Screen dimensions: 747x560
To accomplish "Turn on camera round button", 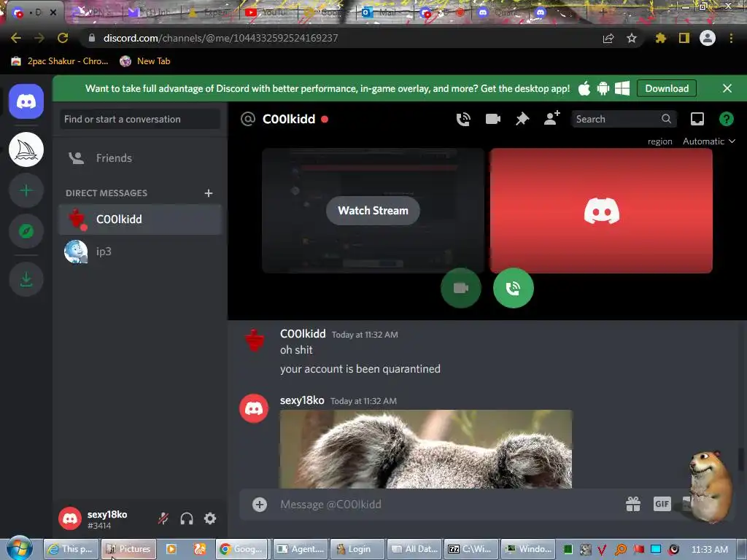I will tap(461, 288).
